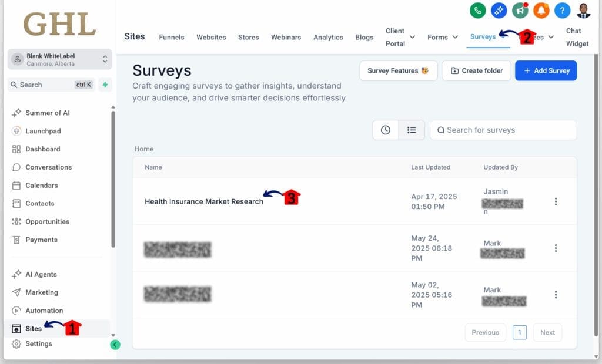Click the Sites sidebar icon
The width and height of the screenshot is (602, 364).
[16, 329]
